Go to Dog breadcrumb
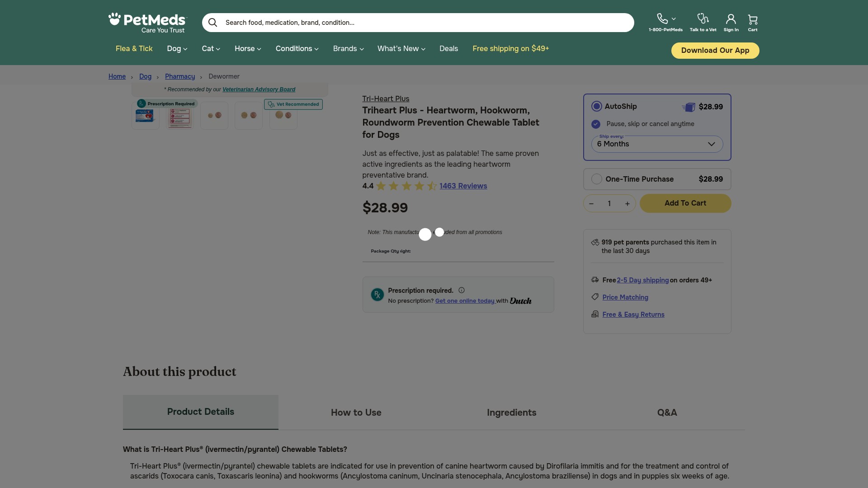Viewport: 868px width, 488px height. pos(145,76)
